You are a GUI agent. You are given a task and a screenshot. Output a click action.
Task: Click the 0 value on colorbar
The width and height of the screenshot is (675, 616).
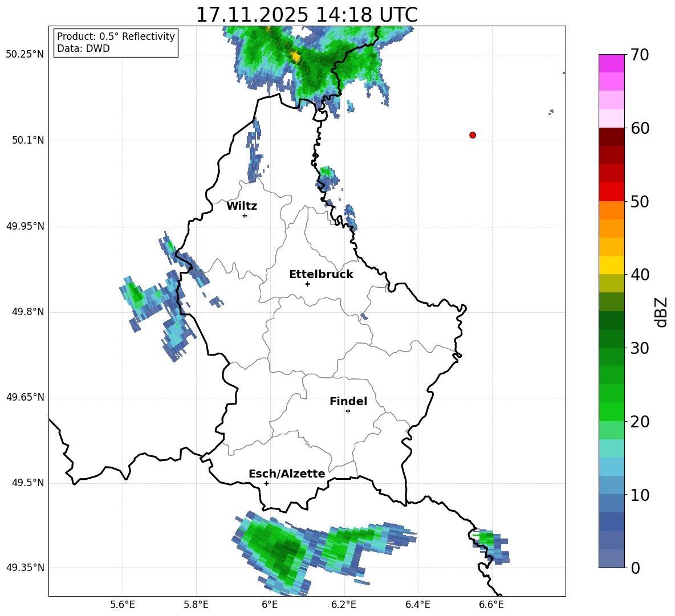[635, 568]
